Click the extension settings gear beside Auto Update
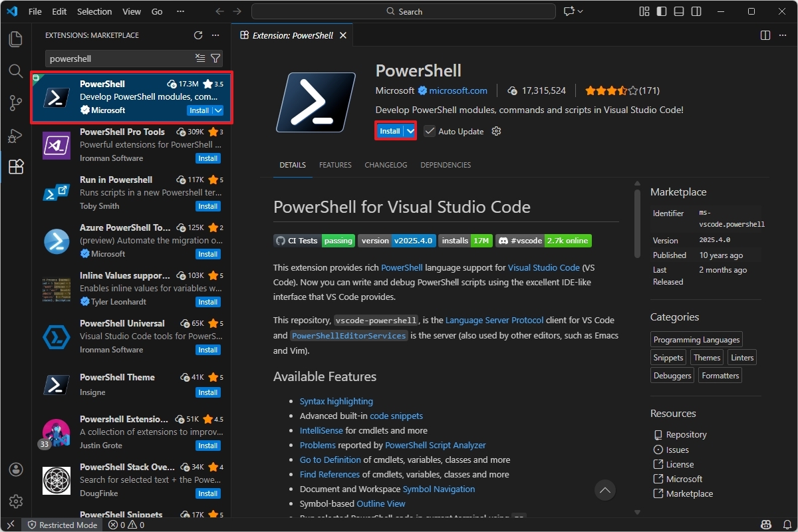The image size is (798, 532). [496, 131]
